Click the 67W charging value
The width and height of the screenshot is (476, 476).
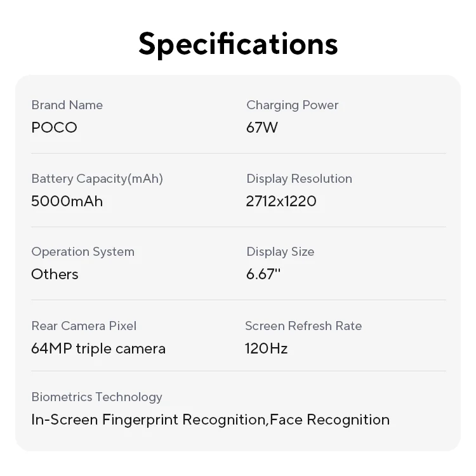261,128
